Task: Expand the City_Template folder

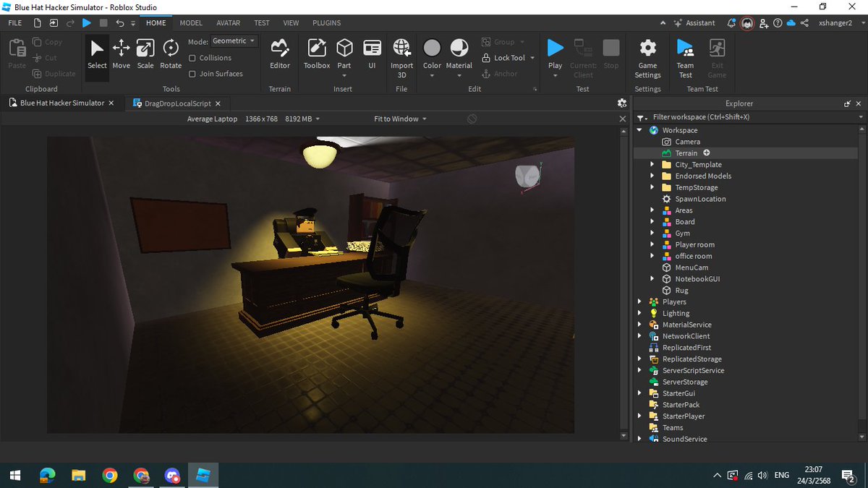Action: click(652, 165)
